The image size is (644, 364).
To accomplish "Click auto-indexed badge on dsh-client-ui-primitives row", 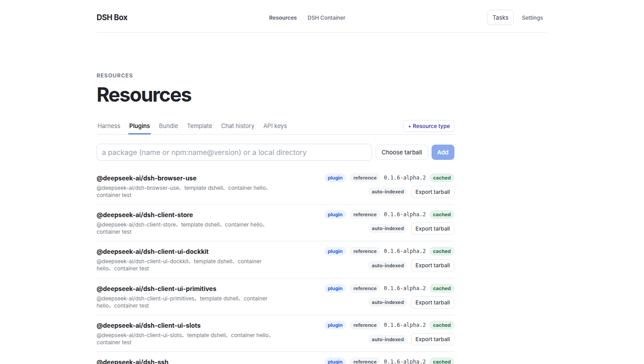I will pos(388,302).
